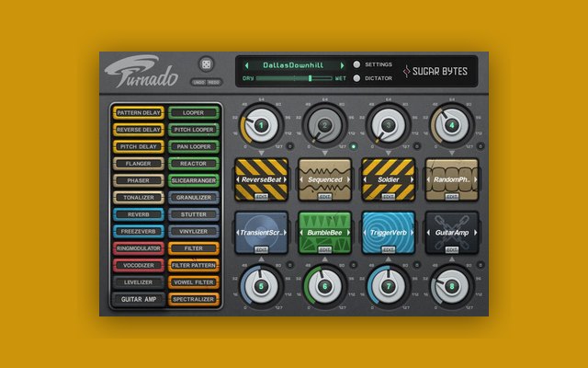Select the TriggerVerb effect pad
This screenshot has width=588, height=368.
pos(388,233)
